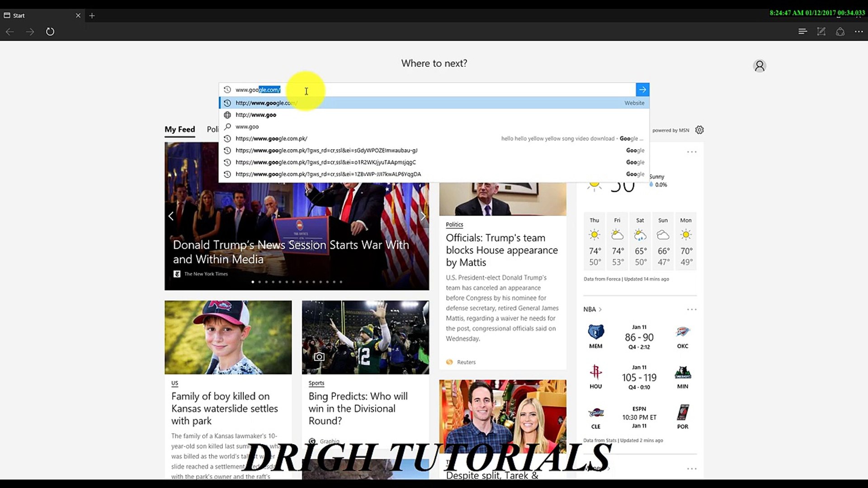Open the news feed settings gear
The width and height of the screenshot is (868, 488).
(699, 130)
